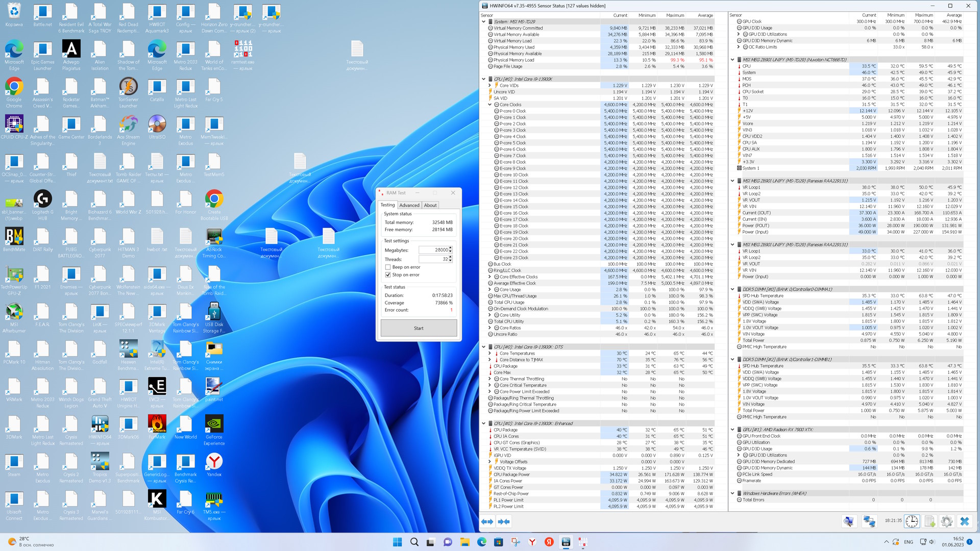
Task: Open the About tab in RAM Test
Action: [430, 205]
